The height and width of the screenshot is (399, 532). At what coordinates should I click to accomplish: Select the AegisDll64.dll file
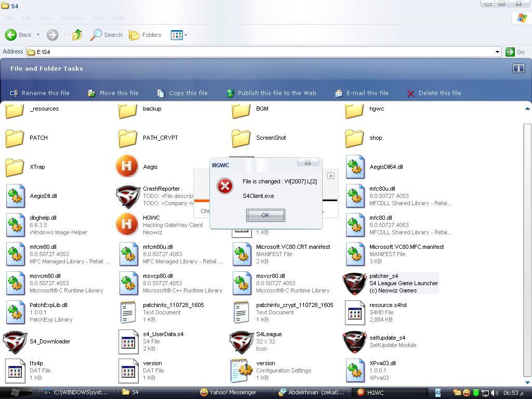click(374, 167)
